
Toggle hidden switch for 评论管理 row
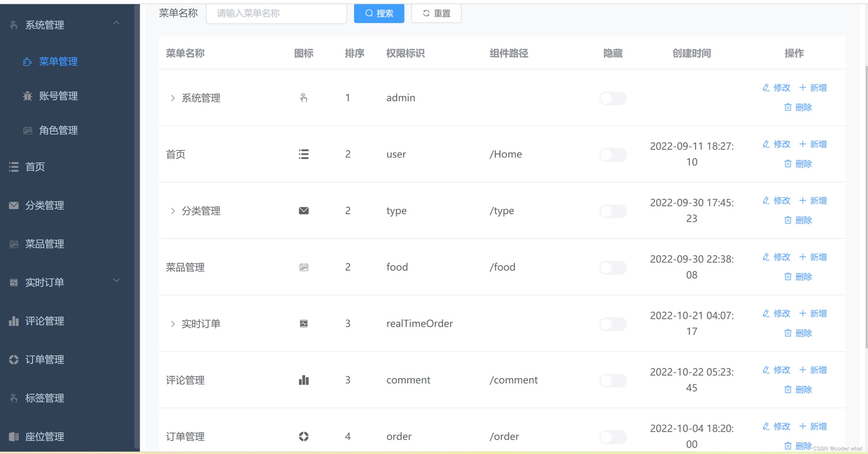coord(613,380)
